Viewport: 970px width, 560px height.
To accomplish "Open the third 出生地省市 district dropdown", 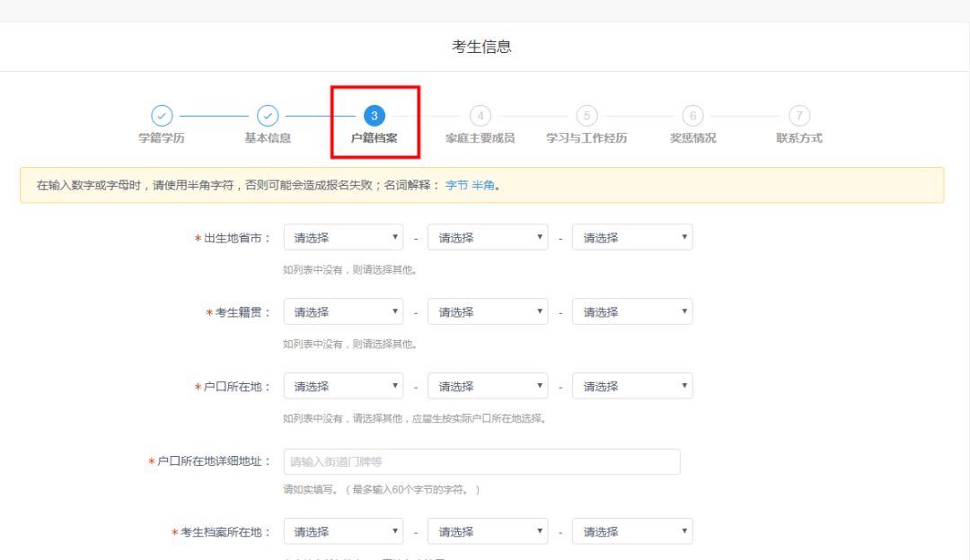I will click(x=632, y=238).
